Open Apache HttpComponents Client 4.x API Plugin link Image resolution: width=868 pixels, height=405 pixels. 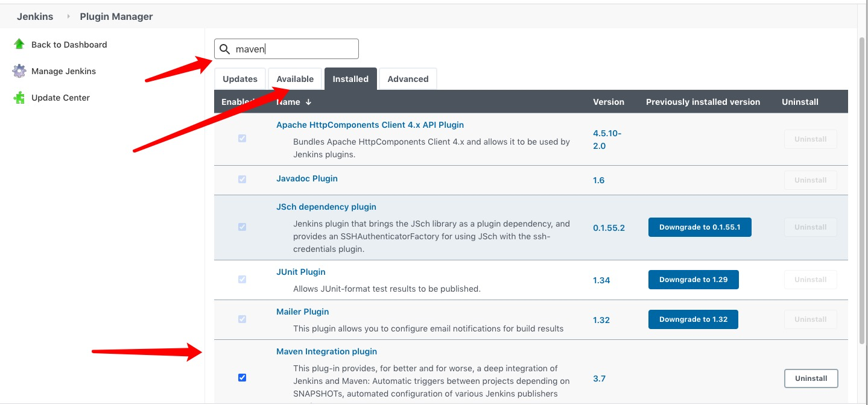pyautogui.click(x=370, y=125)
